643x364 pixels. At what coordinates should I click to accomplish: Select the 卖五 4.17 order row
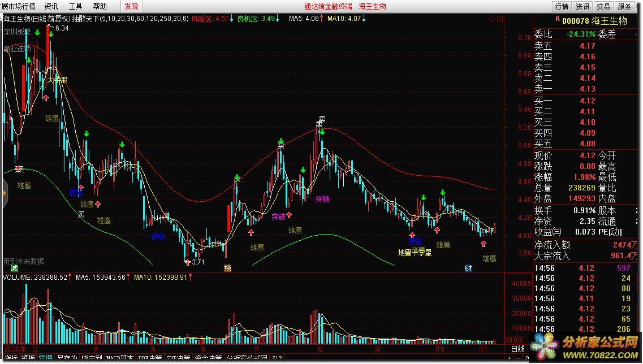coord(585,46)
